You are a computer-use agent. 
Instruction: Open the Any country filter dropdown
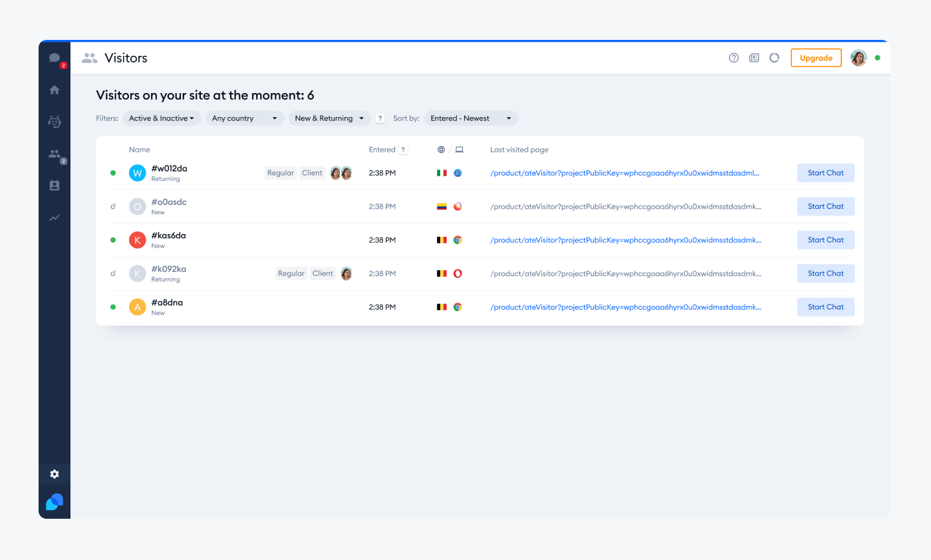tap(245, 118)
